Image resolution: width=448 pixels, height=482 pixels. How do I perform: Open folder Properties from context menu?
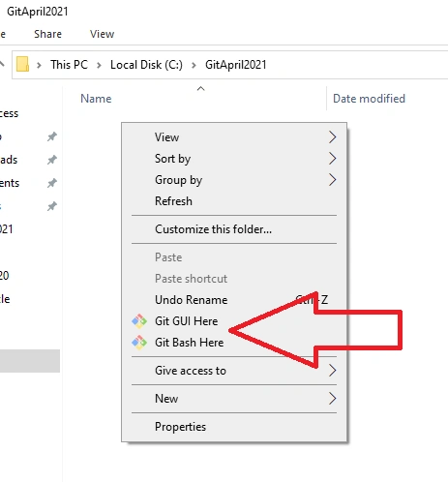click(234, 427)
